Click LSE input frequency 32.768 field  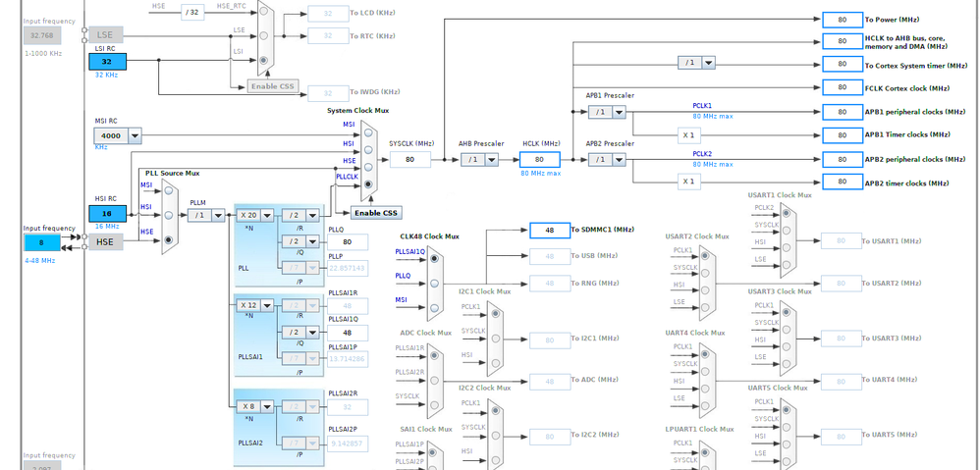pos(42,35)
